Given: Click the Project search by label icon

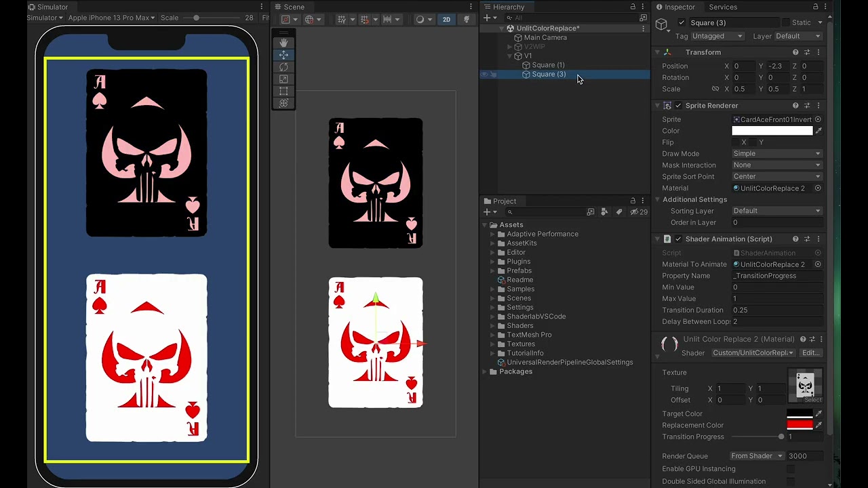Looking at the screenshot, I should click(x=618, y=212).
